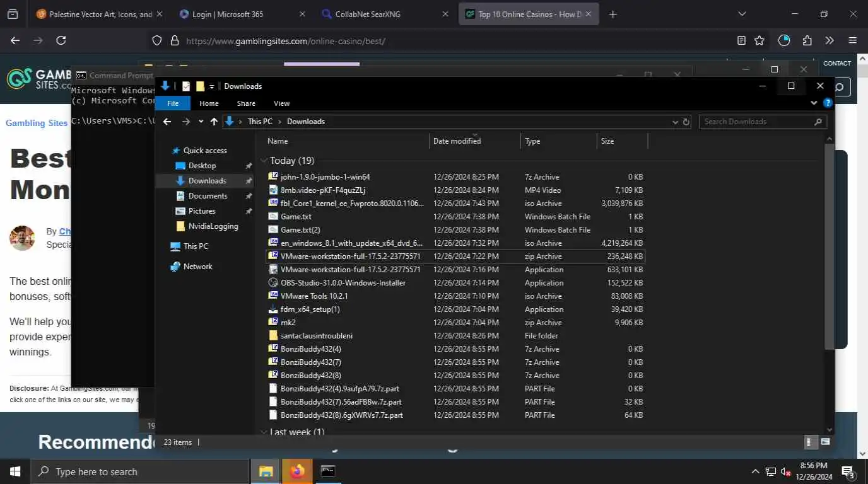This screenshot has width=868, height=484.
Task: Open Explorer help question mark icon
Action: pos(828,103)
